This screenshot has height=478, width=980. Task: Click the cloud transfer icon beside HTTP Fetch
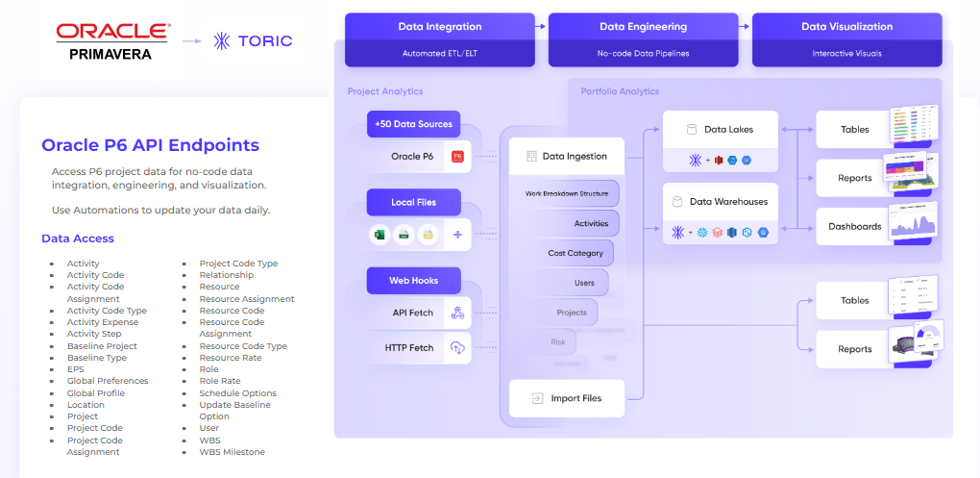(457, 348)
